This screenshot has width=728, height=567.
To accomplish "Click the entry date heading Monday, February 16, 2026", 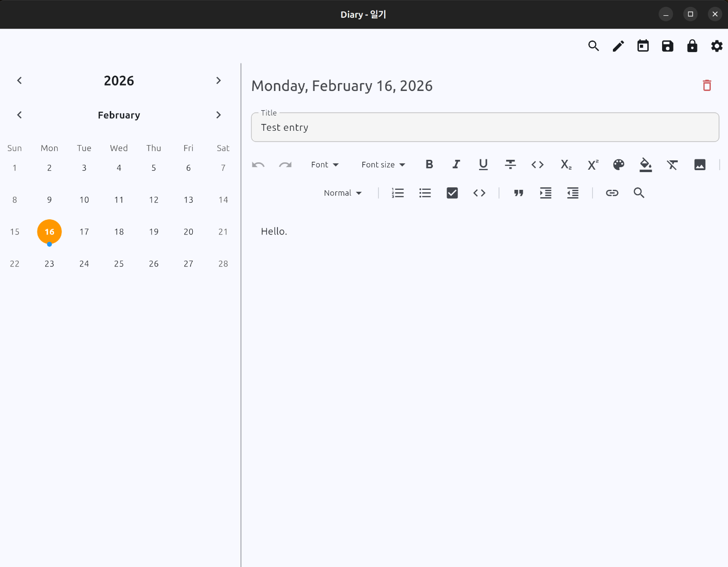I will 342,86.
